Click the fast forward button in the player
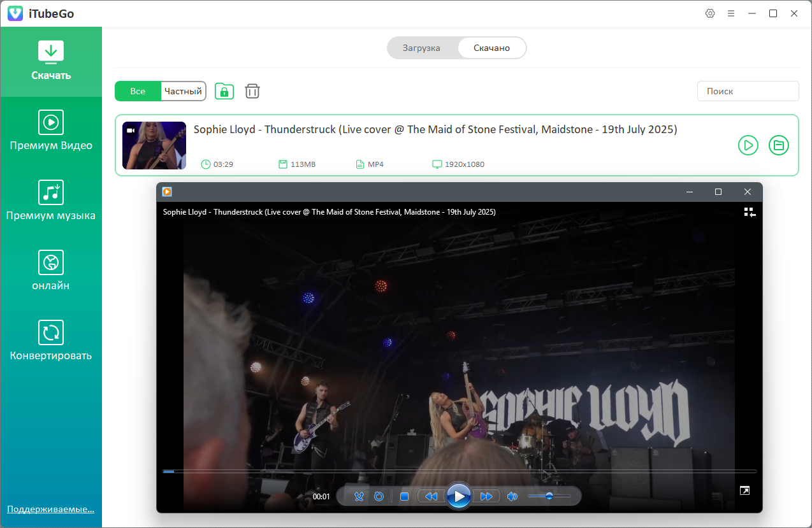This screenshot has width=812, height=528. coord(486,496)
